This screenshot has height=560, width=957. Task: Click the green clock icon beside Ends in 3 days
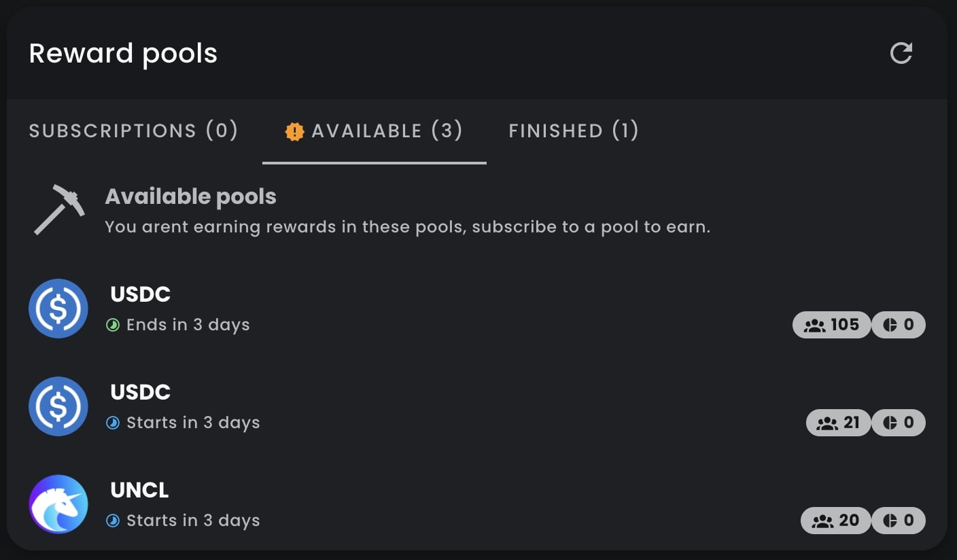113,326
